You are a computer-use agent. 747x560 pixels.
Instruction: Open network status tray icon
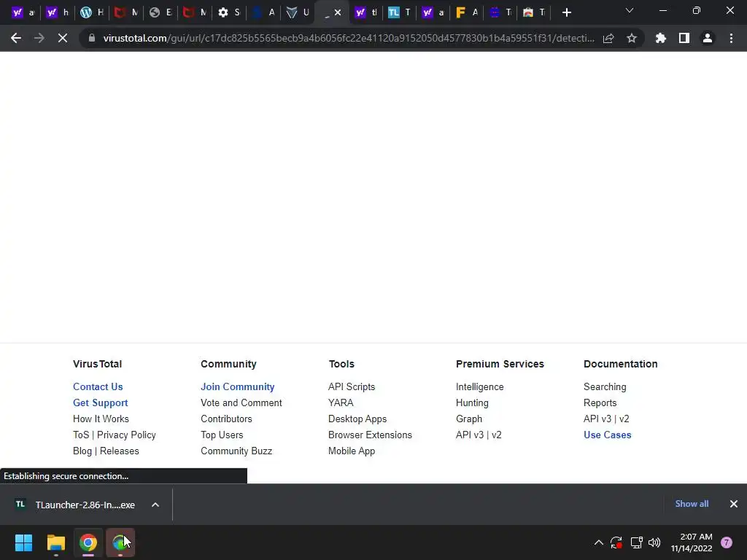[x=636, y=542]
